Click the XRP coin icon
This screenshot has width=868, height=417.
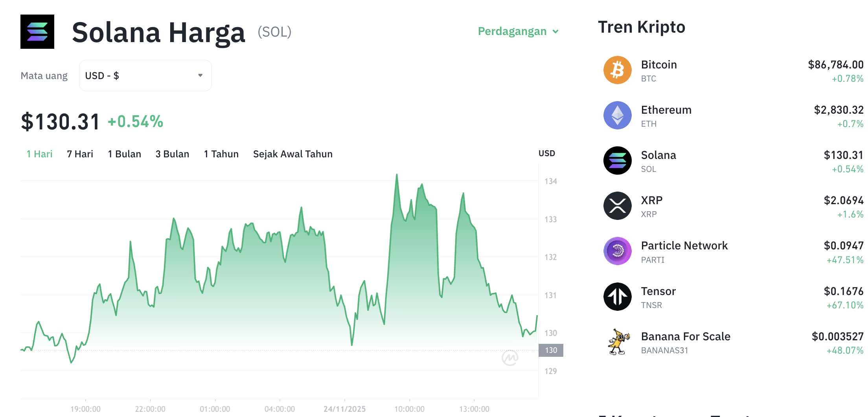(617, 205)
